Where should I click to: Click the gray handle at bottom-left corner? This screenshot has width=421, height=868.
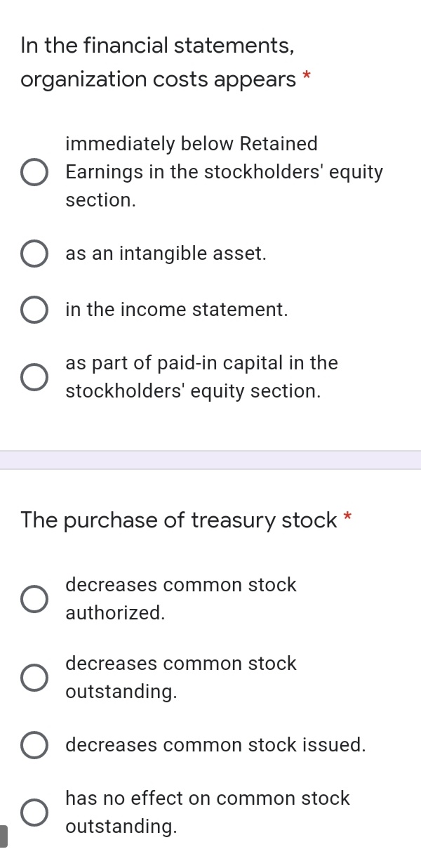coord(4,836)
